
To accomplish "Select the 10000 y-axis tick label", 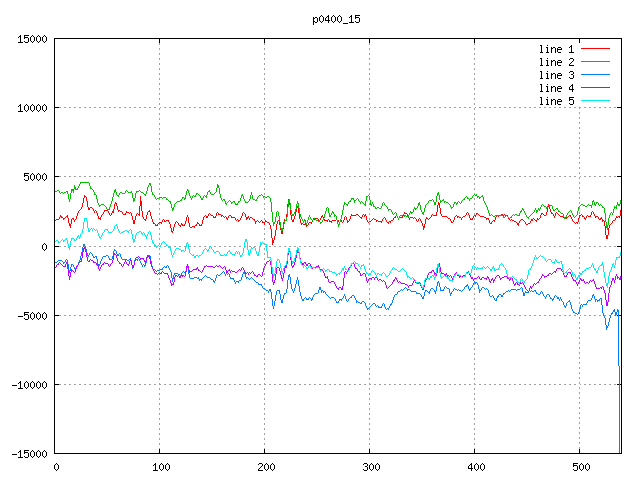I will [31, 108].
